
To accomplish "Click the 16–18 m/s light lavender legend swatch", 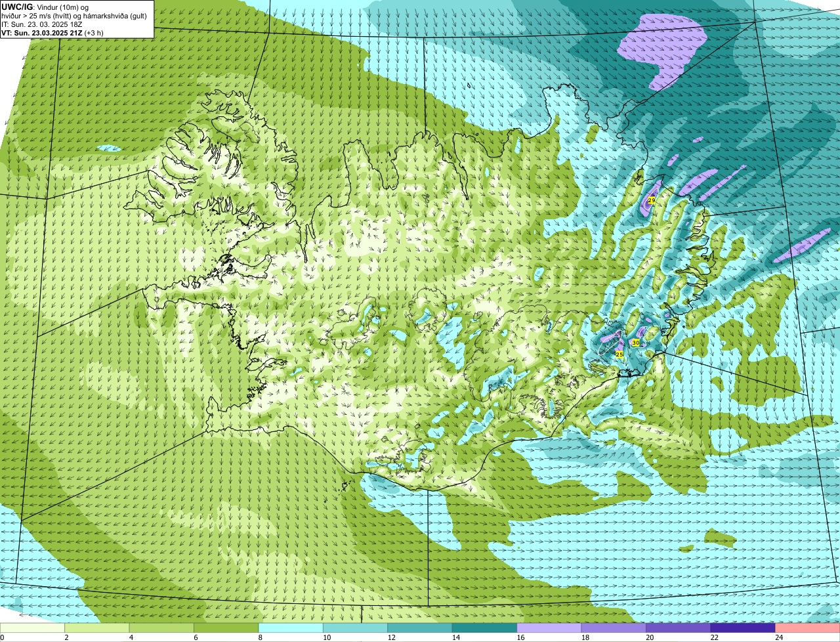I will tap(550, 628).
